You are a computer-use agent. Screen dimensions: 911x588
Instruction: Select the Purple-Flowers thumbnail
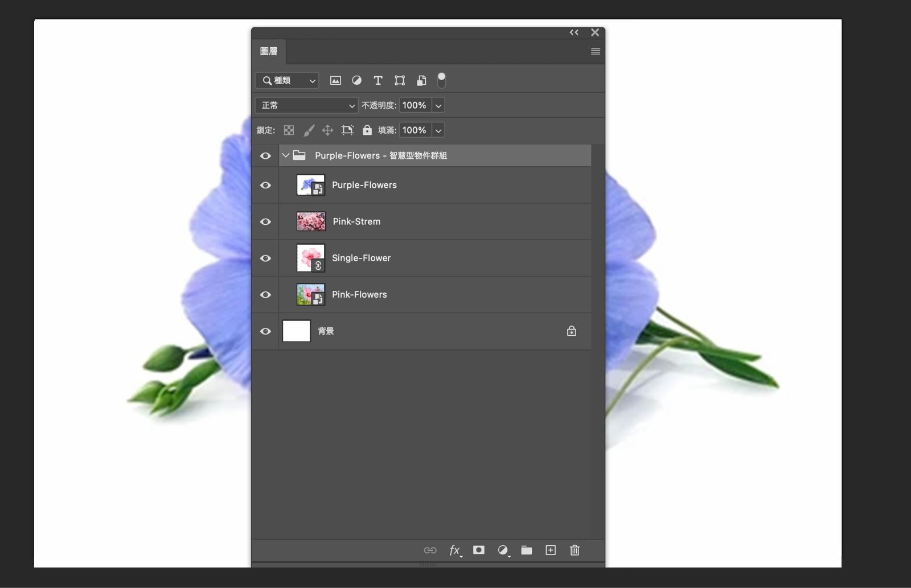click(311, 185)
